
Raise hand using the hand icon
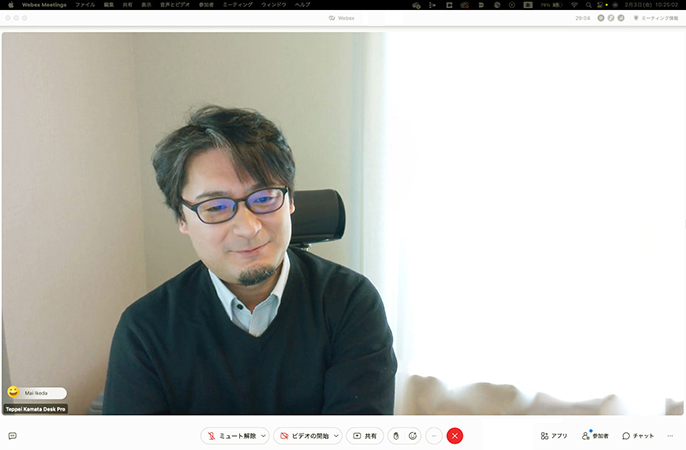click(396, 436)
